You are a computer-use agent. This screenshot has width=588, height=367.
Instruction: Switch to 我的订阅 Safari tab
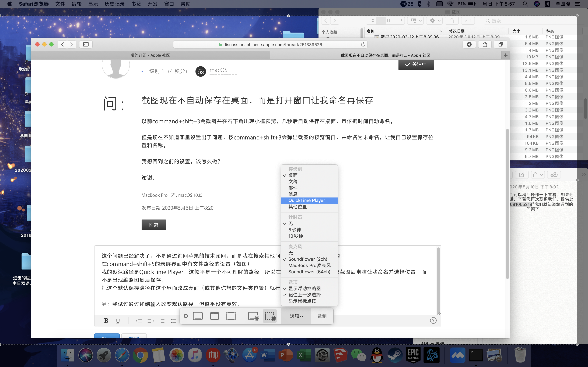click(150, 55)
